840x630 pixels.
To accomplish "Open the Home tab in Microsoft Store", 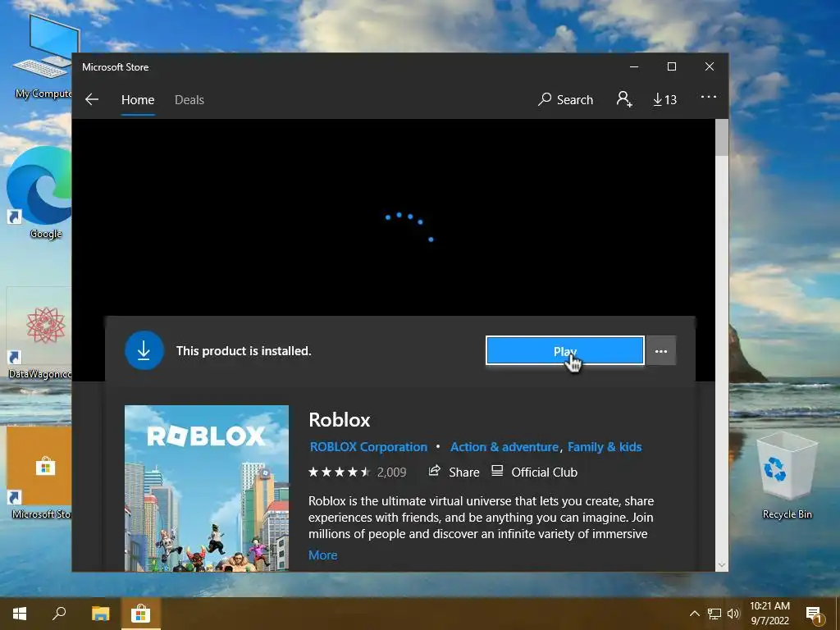I will click(138, 99).
